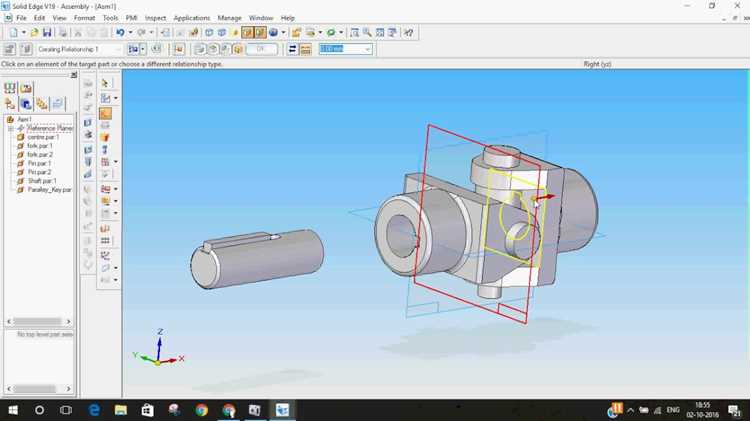Click the Save icon in the main toolbar
Screen dimensions: 750x421
click(47, 33)
